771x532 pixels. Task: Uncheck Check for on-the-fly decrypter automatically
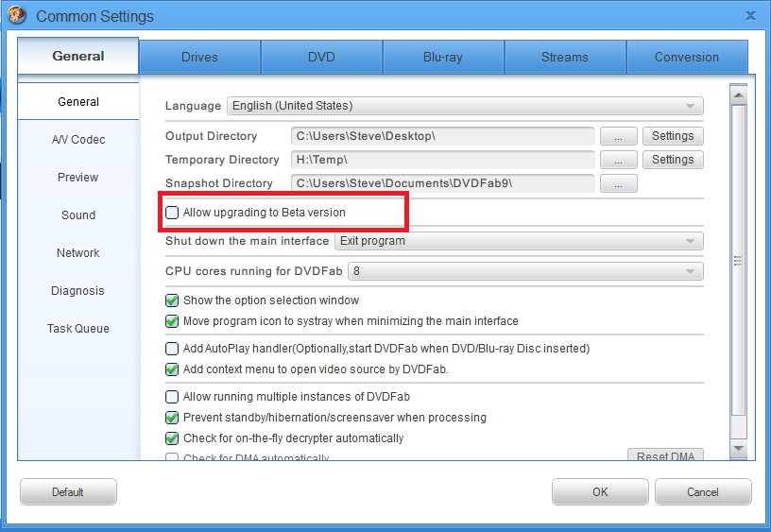[172, 438]
